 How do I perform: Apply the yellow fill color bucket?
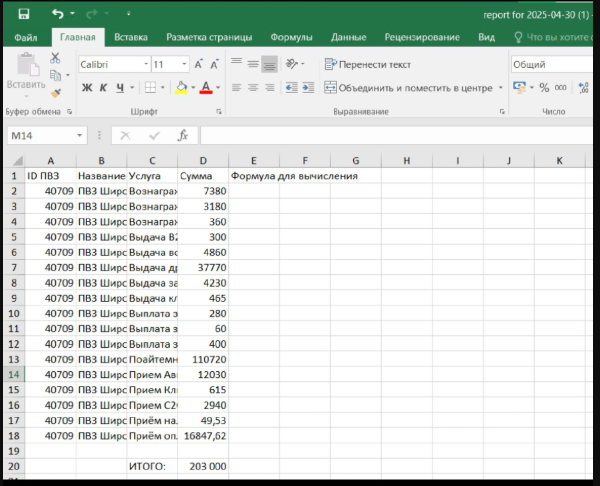181,88
